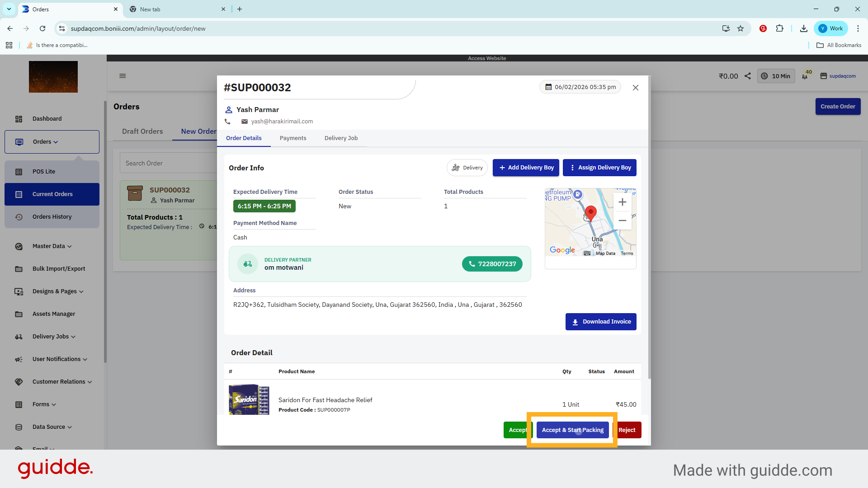Bookmark this page with star icon
Image resolution: width=868 pixels, height=488 pixels.
[741, 28]
